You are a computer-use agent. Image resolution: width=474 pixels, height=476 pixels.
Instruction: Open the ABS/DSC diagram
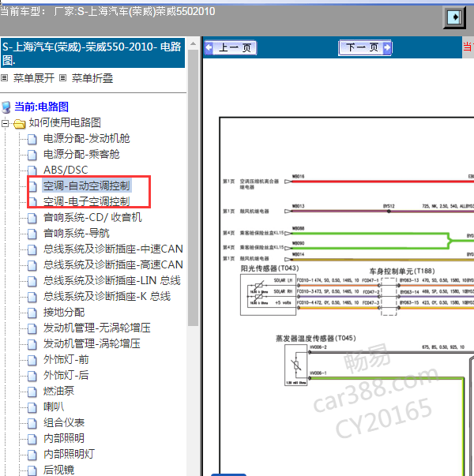[66, 170]
